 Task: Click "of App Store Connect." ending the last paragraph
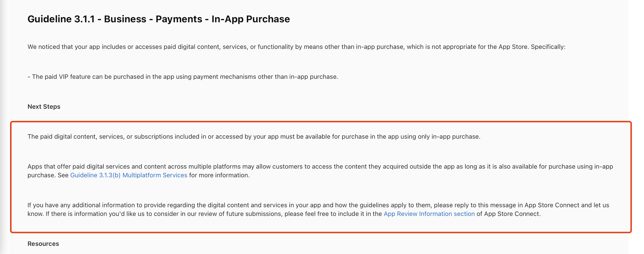pyautogui.click(x=509, y=214)
